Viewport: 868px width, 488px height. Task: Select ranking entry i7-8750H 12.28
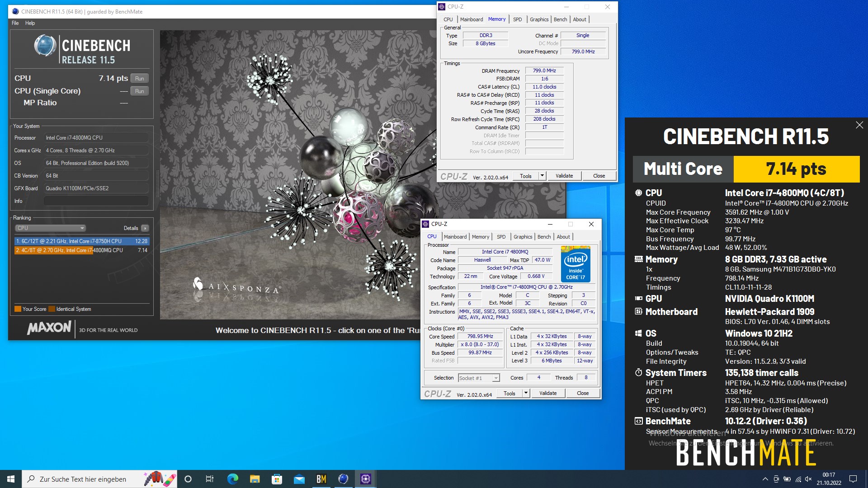point(82,241)
